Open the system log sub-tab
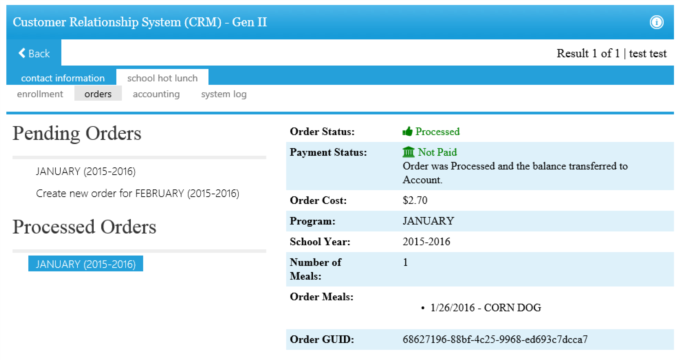 224,94
